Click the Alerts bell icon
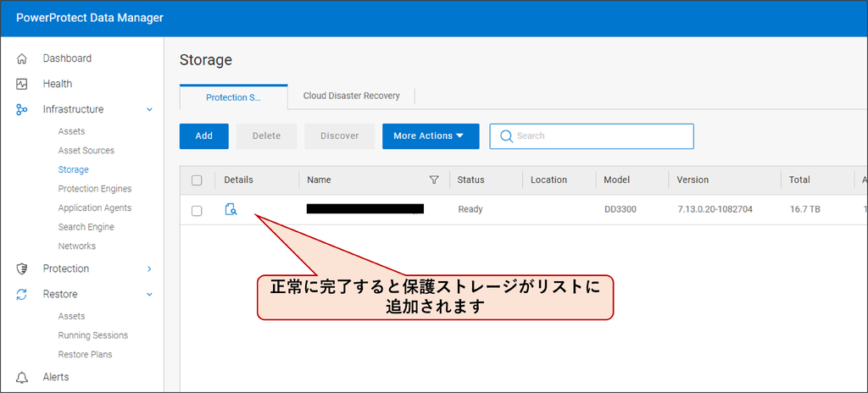The width and height of the screenshot is (868, 393). click(x=21, y=378)
